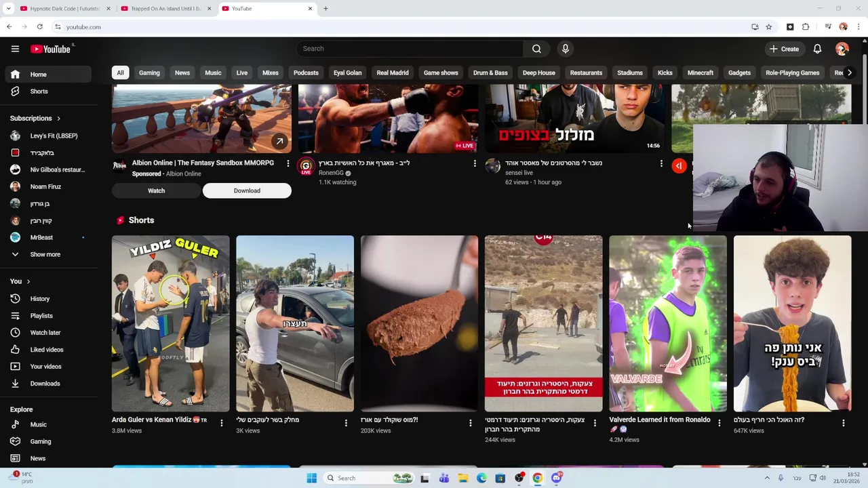
Task: Open a new Chrome tab
Action: 325,9
